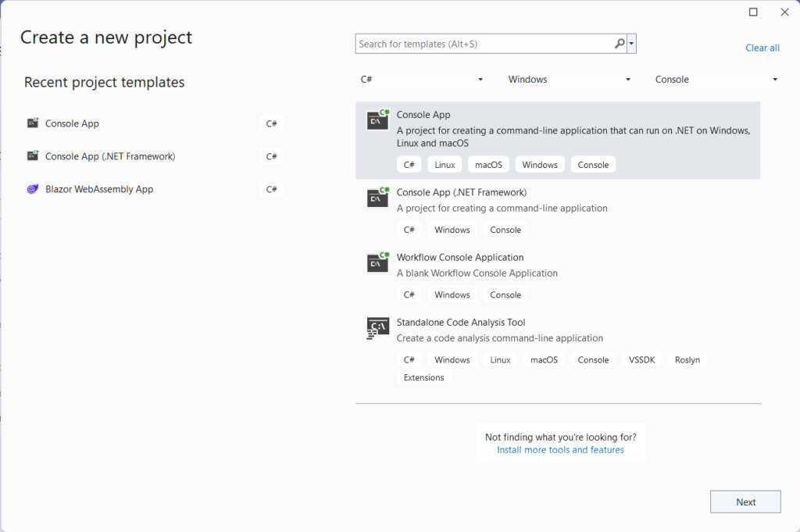Click the macOS tag under Standalone Code Analysis Tool

[x=544, y=359]
